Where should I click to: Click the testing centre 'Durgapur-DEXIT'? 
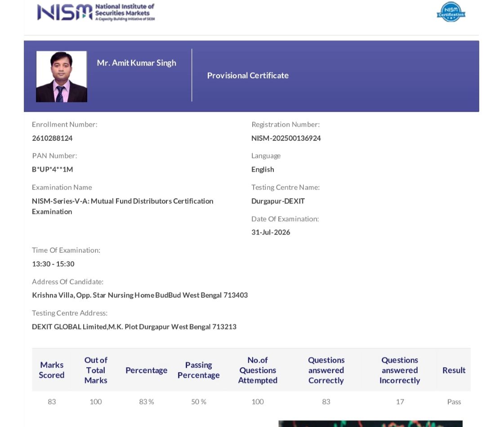(x=278, y=201)
